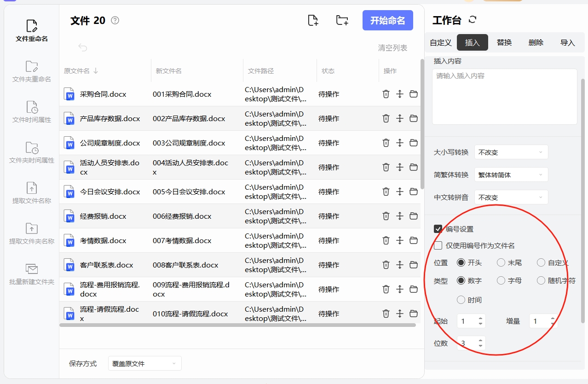Click the 清空列表 button
This screenshot has height=384, width=588.
[x=392, y=47]
